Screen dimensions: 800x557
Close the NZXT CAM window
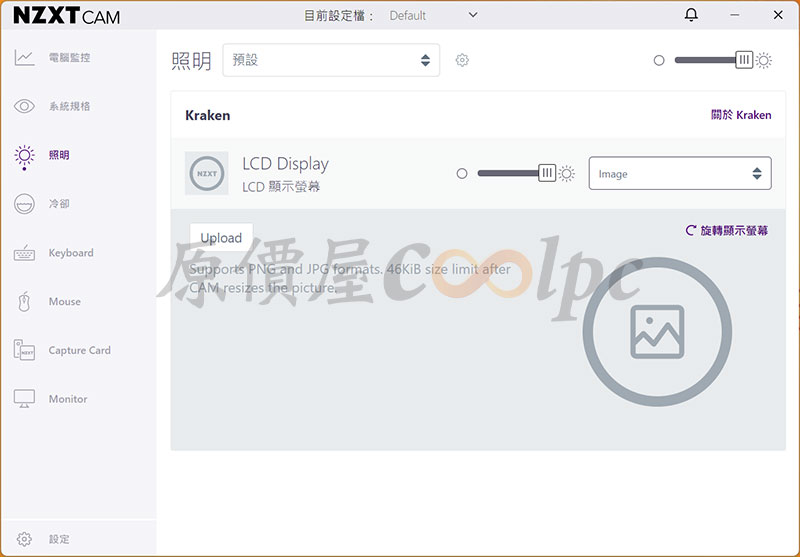[x=778, y=15]
